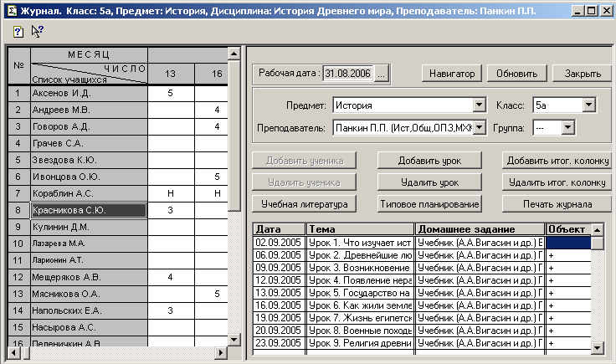
Task: Click Кораблин's absence mark on day 13
Action: tap(171, 193)
